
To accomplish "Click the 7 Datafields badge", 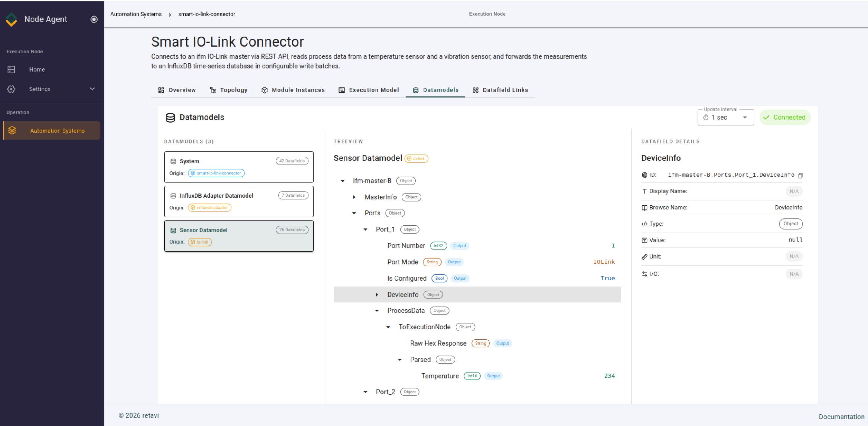I will click(293, 195).
